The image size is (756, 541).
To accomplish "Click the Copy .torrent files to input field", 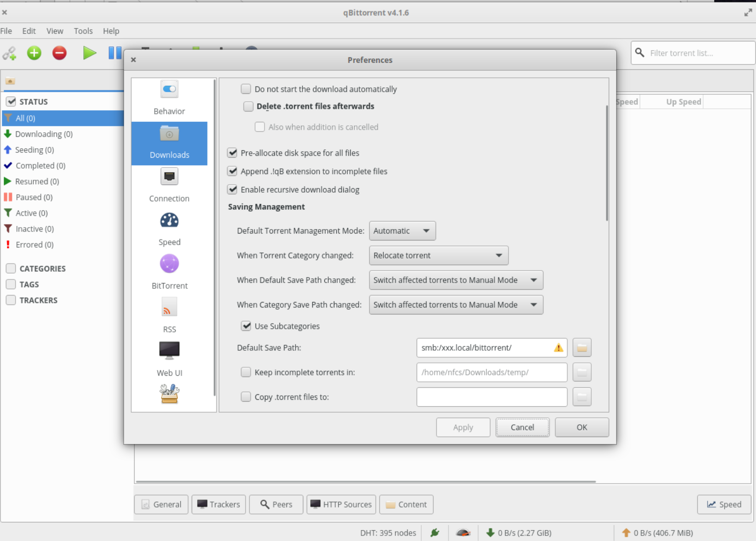I will coord(491,397).
